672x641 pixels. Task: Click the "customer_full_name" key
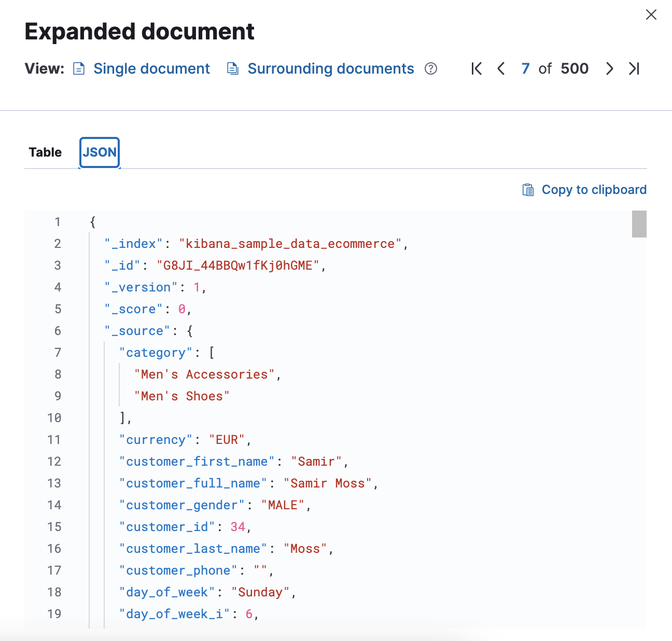click(193, 483)
